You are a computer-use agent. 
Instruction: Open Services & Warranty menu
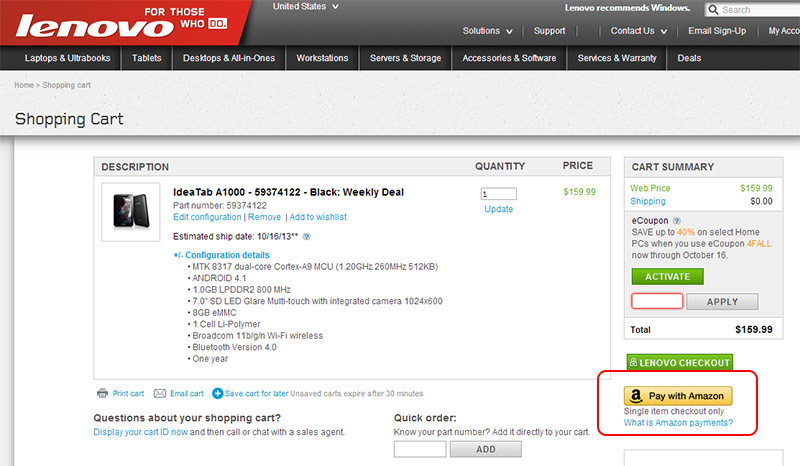point(617,58)
